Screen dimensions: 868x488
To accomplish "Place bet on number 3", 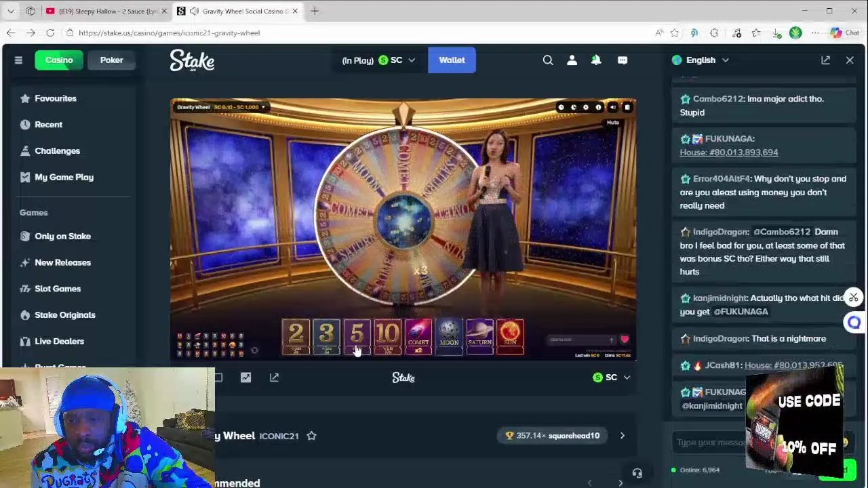I will 326,337.
